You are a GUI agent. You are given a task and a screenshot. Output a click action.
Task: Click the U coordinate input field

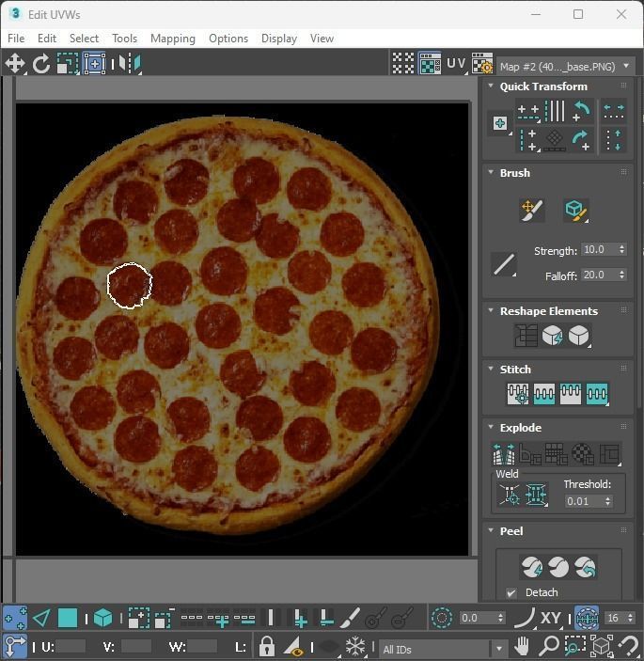pos(71,646)
